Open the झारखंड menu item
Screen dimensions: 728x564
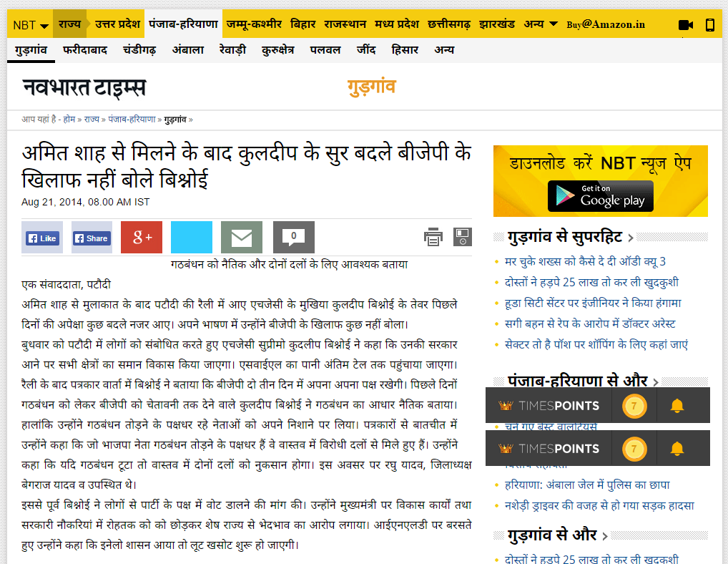(x=497, y=24)
